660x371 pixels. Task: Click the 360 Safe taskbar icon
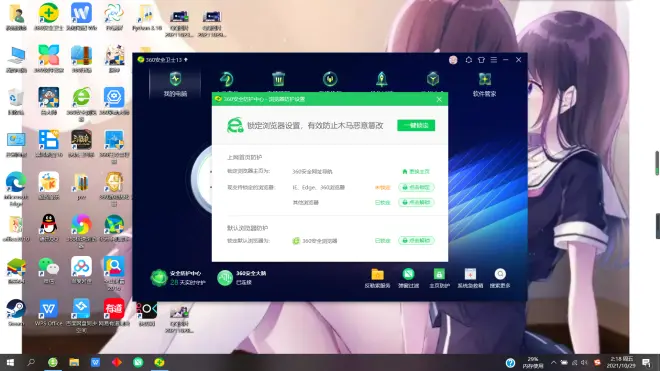[x=159, y=362]
